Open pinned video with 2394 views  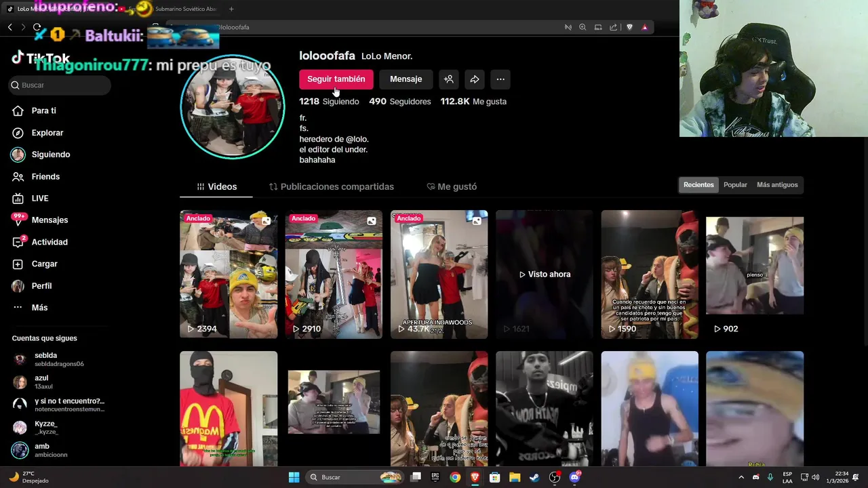[229, 274]
